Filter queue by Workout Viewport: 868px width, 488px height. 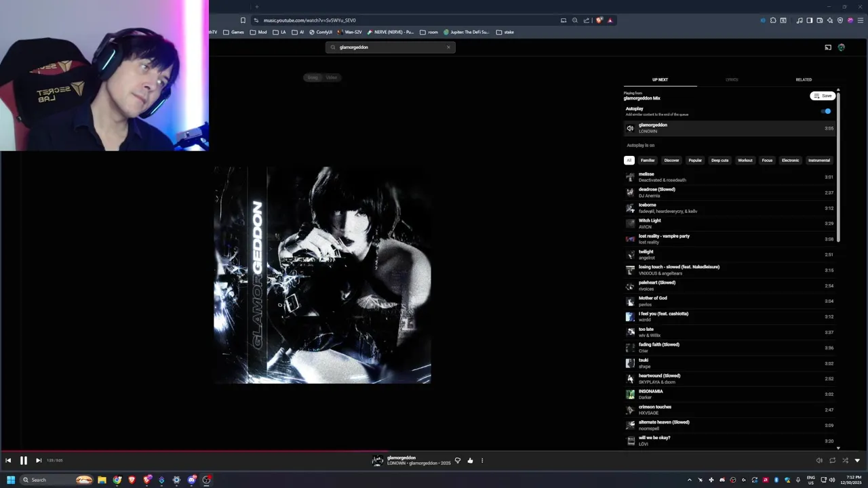[x=745, y=161]
